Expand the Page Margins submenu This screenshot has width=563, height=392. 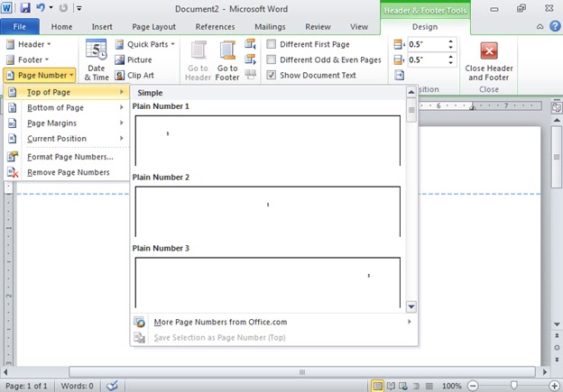point(67,123)
